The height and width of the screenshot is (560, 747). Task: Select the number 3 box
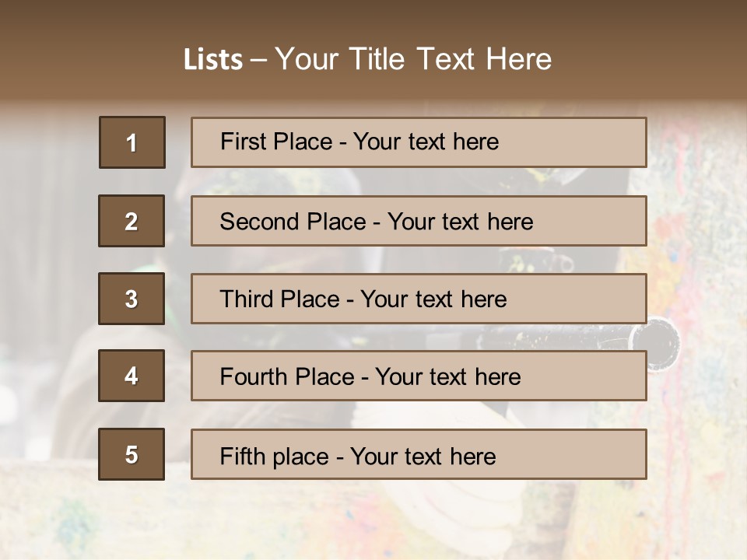pyautogui.click(x=132, y=299)
